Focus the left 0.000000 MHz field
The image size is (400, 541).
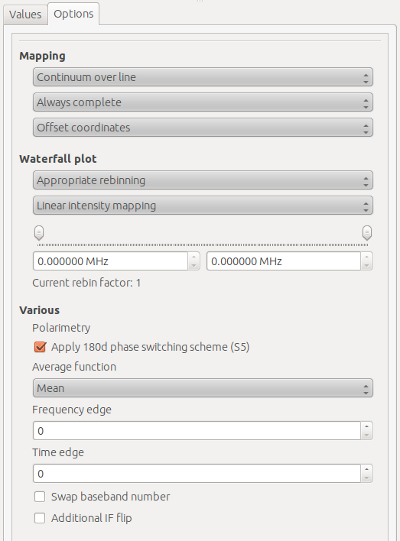point(110,261)
